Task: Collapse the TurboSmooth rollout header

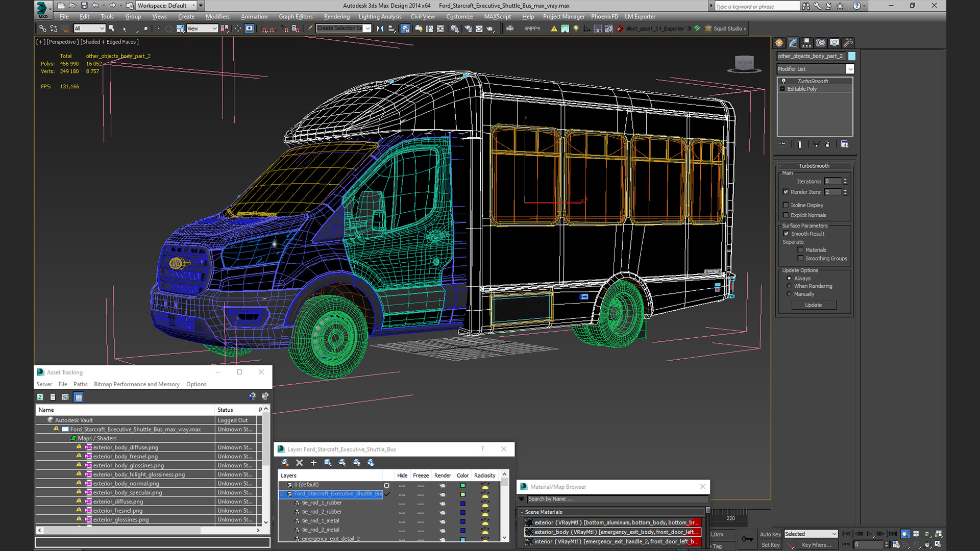Action: [x=814, y=166]
